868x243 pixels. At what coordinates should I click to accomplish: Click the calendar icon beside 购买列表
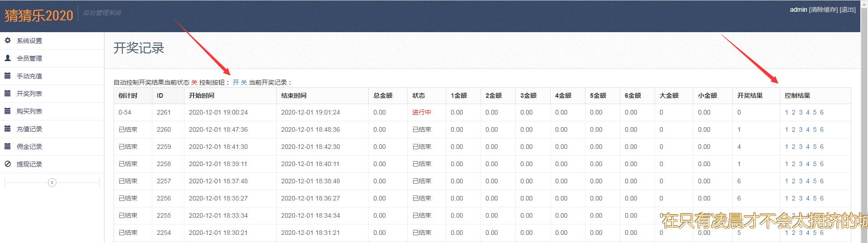(8, 111)
